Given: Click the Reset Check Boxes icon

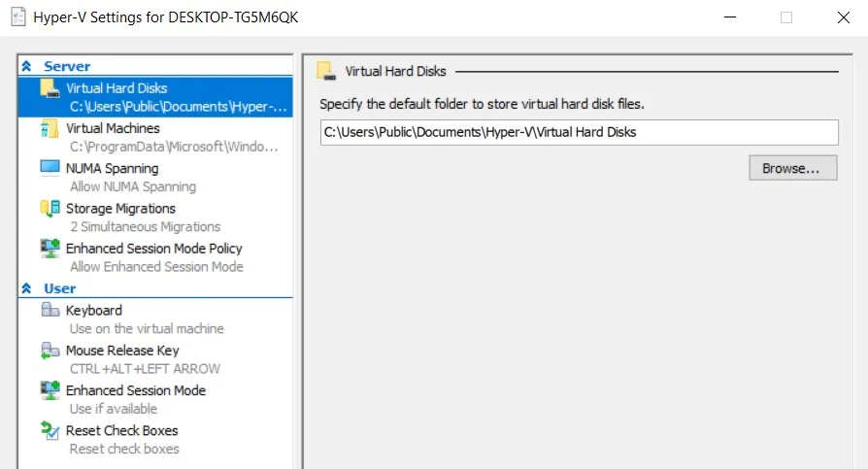Looking at the screenshot, I should tap(50, 430).
